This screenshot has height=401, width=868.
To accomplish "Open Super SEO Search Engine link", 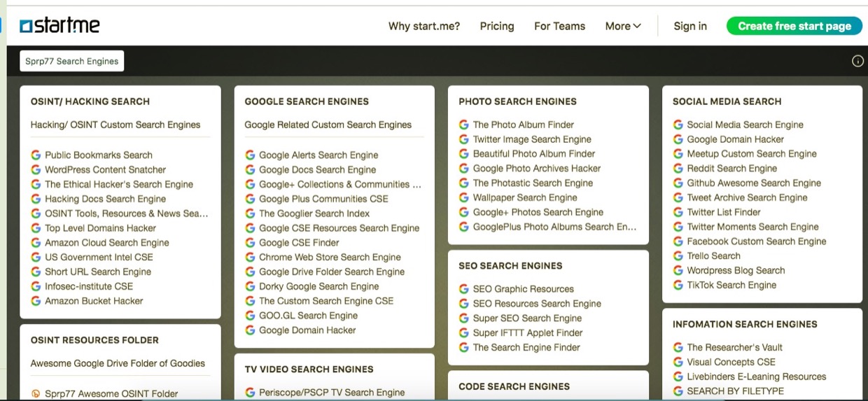I will click(527, 318).
